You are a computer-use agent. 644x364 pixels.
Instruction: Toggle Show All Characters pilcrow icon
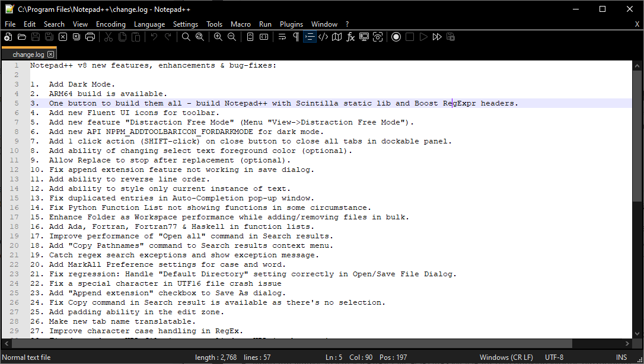(x=296, y=37)
